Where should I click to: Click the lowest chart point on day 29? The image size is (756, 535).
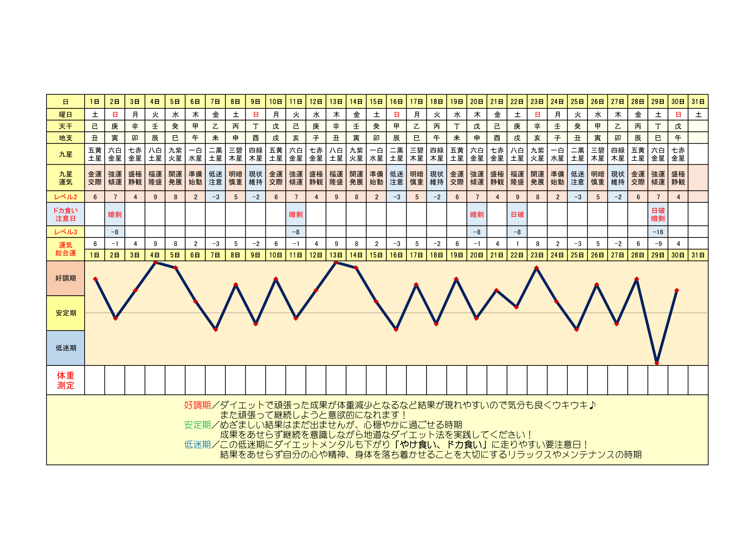pos(656,363)
